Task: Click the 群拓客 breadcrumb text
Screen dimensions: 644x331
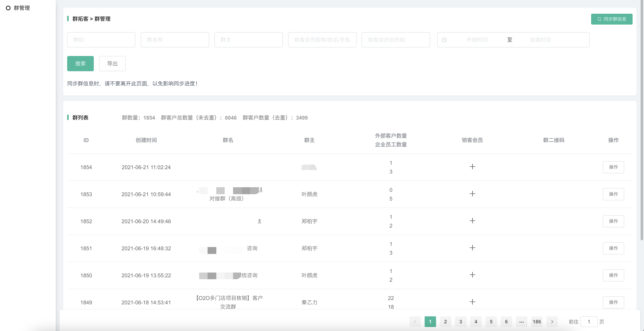Action: pos(80,19)
